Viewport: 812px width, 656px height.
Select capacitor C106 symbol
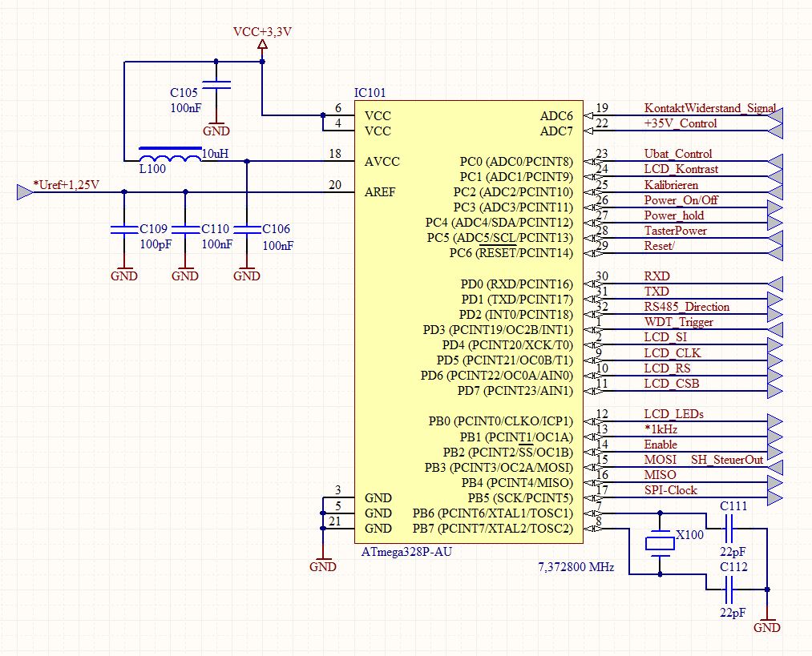[247, 229]
